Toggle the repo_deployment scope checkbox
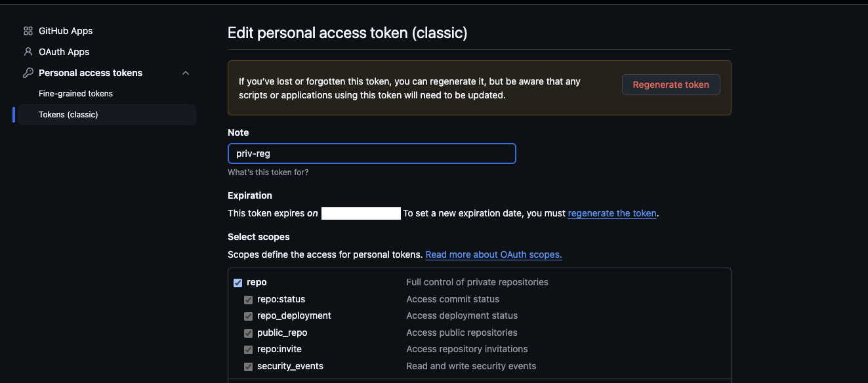 [x=249, y=316]
